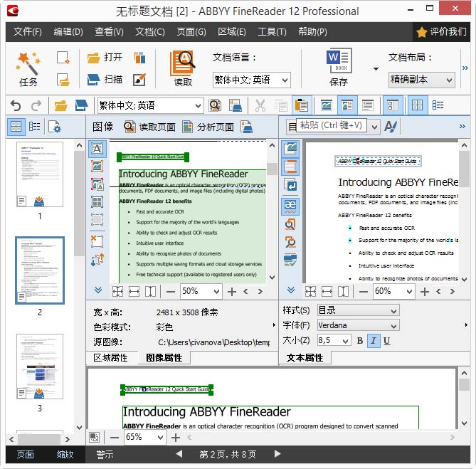Select page 1 thumbnail
476x469 pixels.
(x=40, y=174)
